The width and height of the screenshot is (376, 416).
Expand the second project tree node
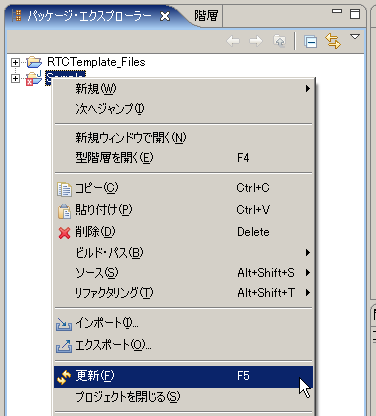click(15, 78)
